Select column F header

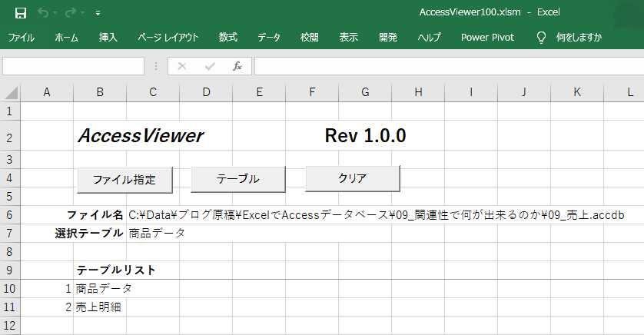(312, 92)
